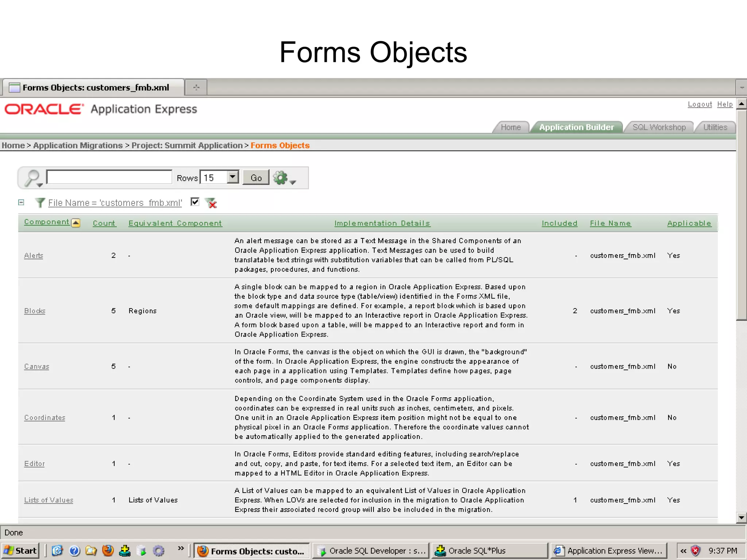Click 'Regions' in the Blocks row
747x560 pixels.
143,311
